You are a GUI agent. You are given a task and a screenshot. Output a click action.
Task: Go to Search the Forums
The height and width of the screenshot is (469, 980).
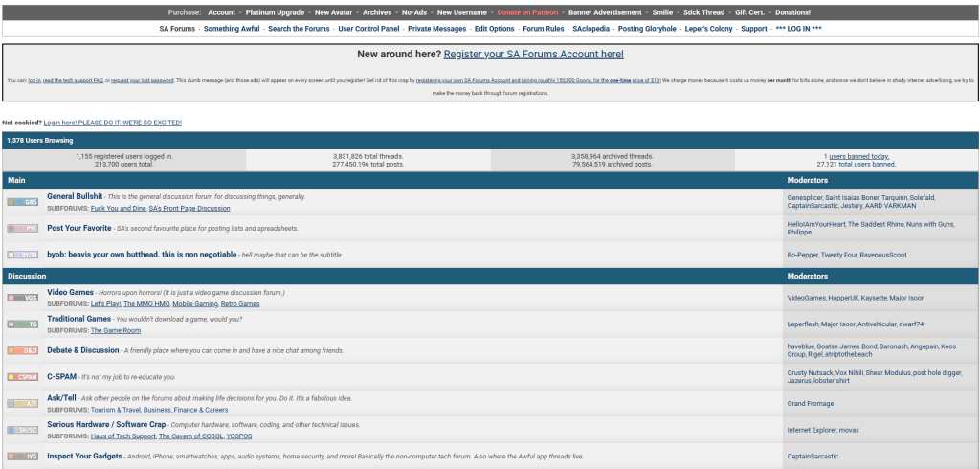[x=299, y=29]
